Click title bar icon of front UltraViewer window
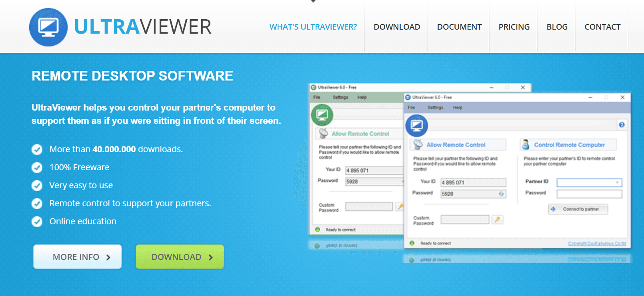 coord(408,97)
